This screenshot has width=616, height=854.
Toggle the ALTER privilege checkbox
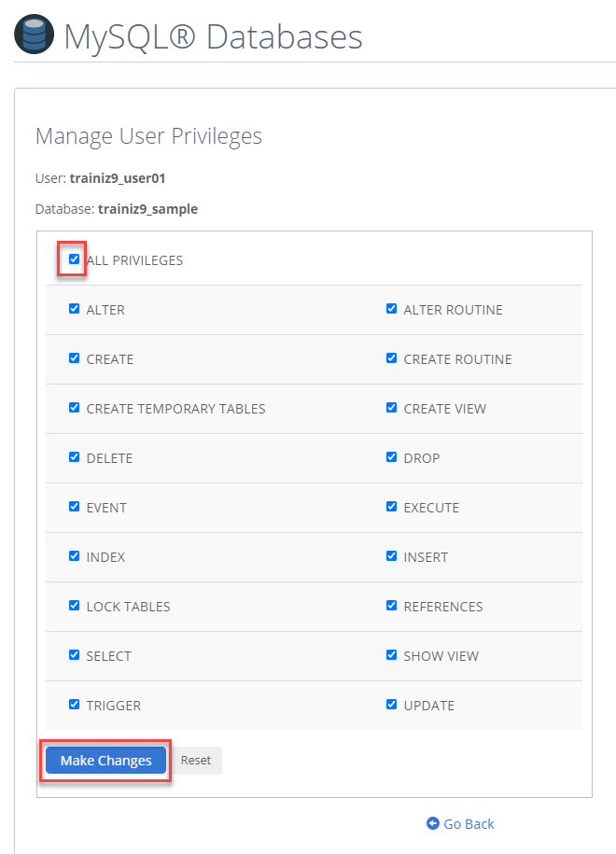click(x=74, y=308)
